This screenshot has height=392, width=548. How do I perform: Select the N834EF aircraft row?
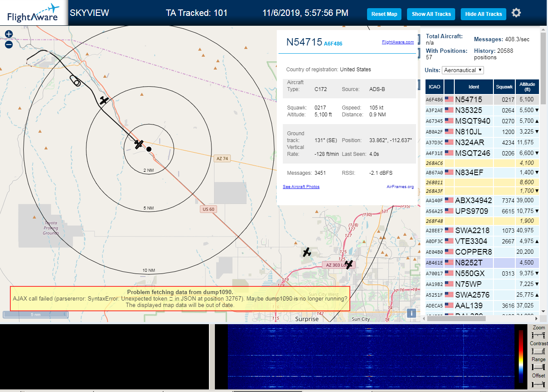(482, 172)
